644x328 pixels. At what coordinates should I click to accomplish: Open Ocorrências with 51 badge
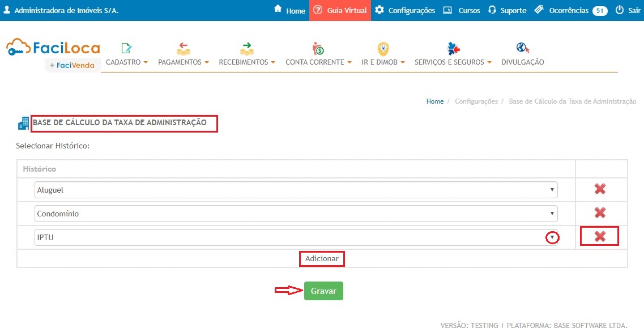click(570, 10)
